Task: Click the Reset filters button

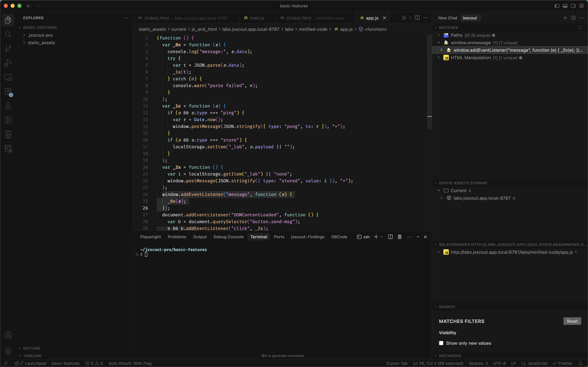Action: point(572,321)
